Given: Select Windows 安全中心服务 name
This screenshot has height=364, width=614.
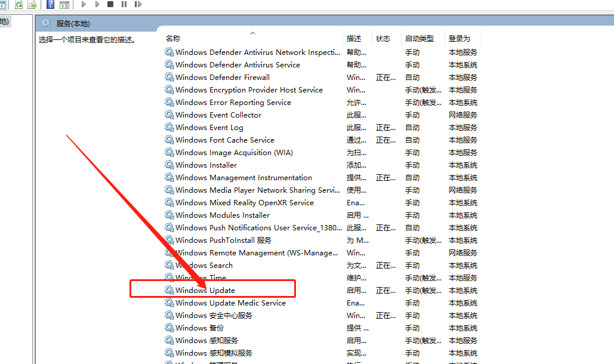Looking at the screenshot, I should (214, 316).
